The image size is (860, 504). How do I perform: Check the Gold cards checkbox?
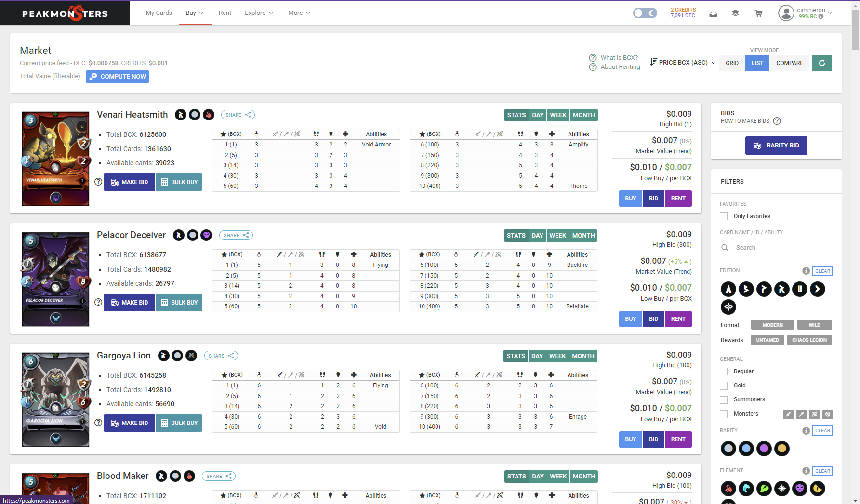pos(724,385)
